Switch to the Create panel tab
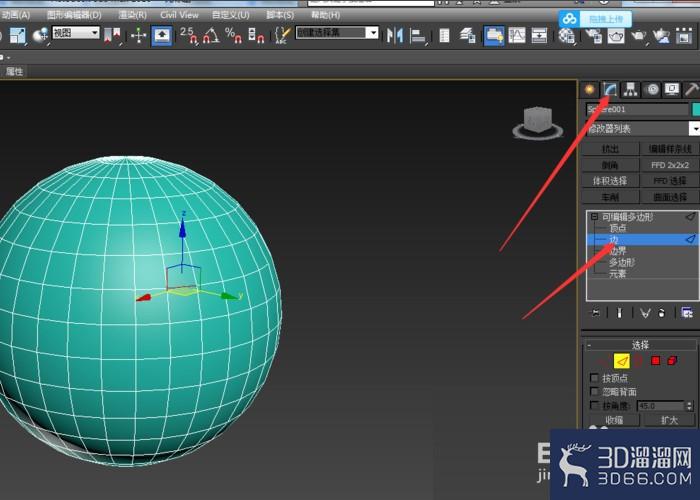Viewport: 700px width, 500px height. (589, 90)
